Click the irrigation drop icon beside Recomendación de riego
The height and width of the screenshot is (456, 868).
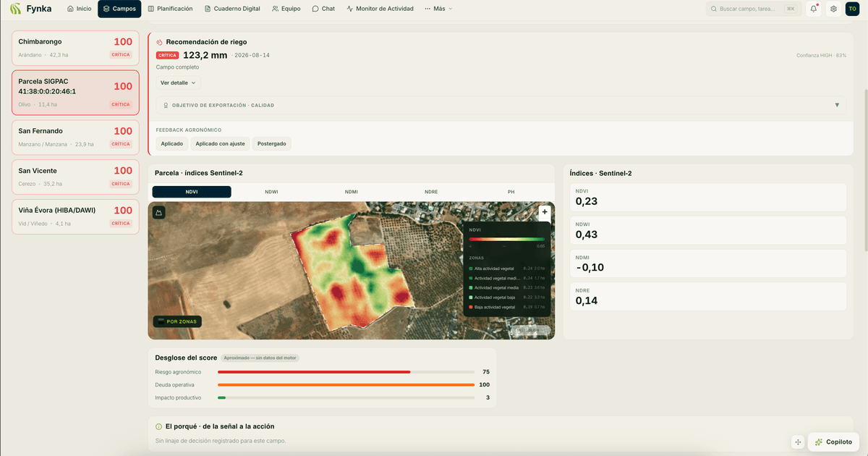(159, 42)
